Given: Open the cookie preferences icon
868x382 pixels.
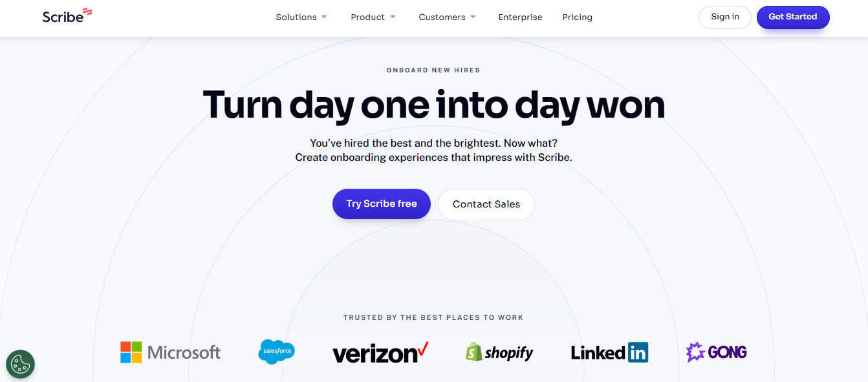Looking at the screenshot, I should [x=20, y=364].
